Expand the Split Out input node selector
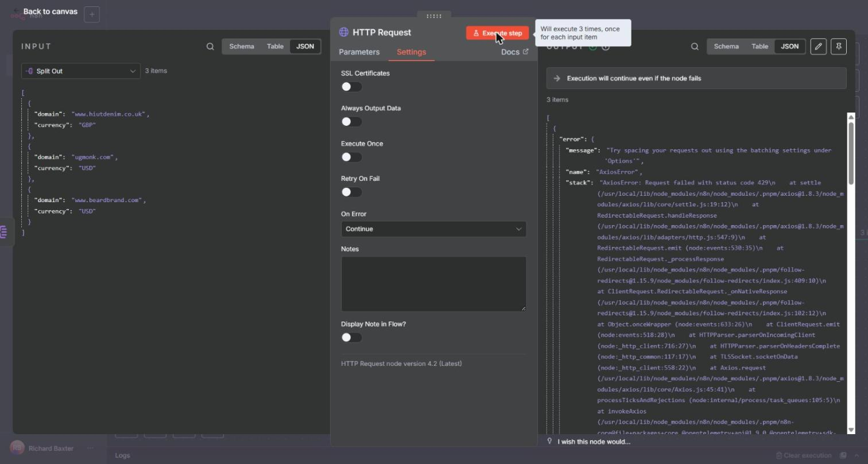This screenshot has width=868, height=464. point(81,71)
